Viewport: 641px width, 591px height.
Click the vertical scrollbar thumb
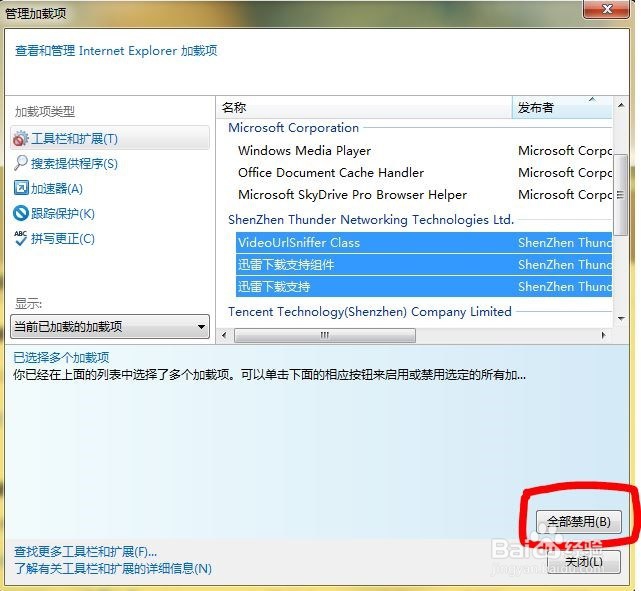pos(621,195)
